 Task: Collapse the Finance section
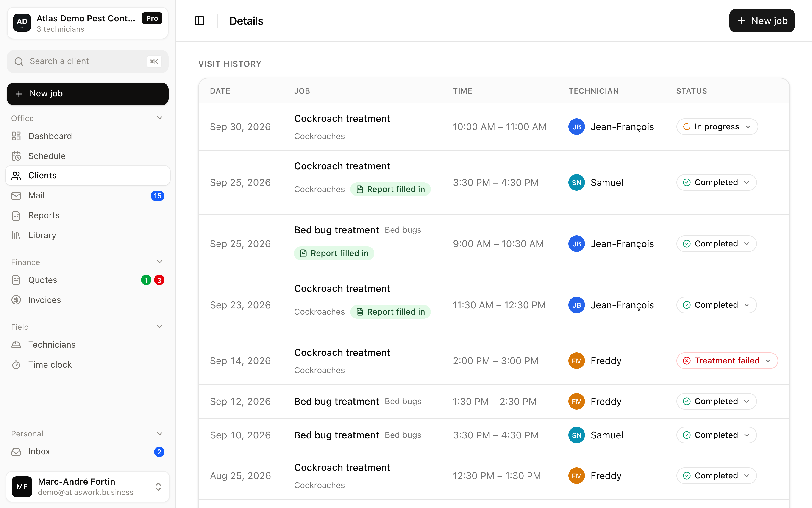pyautogui.click(x=159, y=262)
